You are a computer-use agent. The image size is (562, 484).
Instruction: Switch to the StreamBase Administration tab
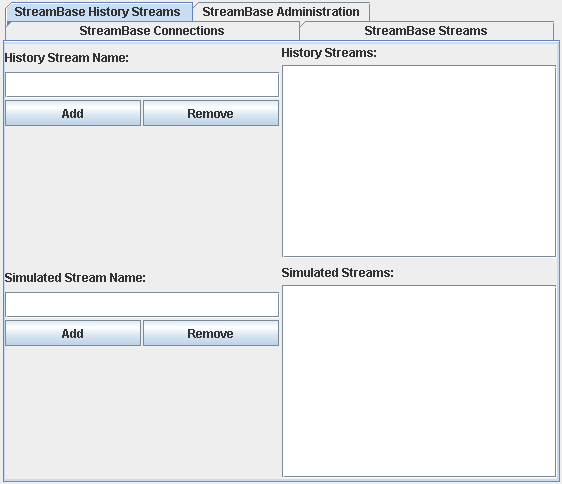point(281,12)
